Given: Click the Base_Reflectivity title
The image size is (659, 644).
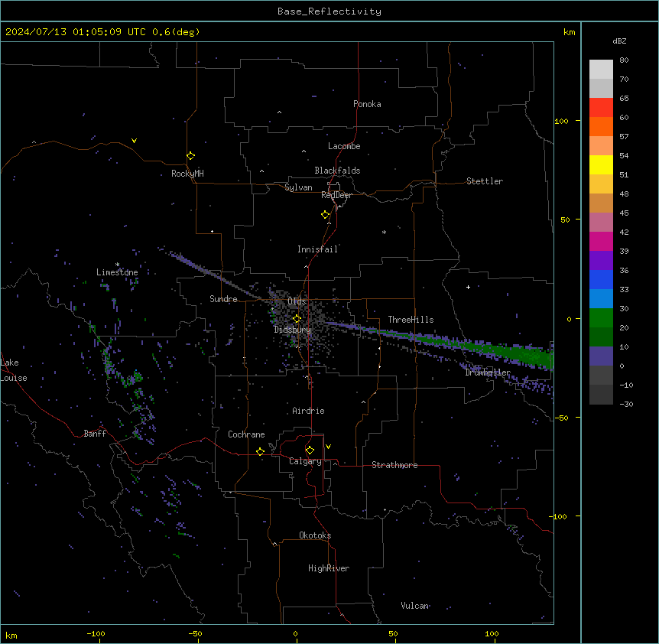Looking at the screenshot, I should (329, 11).
